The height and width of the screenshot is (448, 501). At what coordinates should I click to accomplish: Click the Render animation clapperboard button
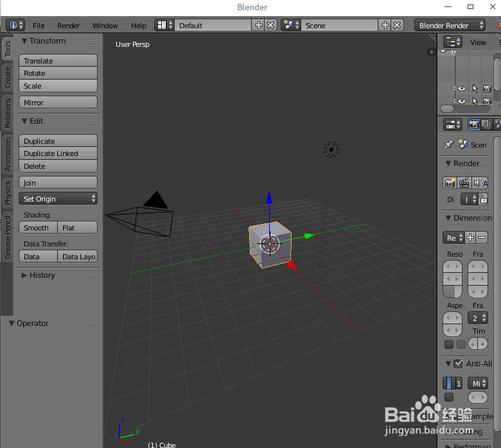[464, 183]
